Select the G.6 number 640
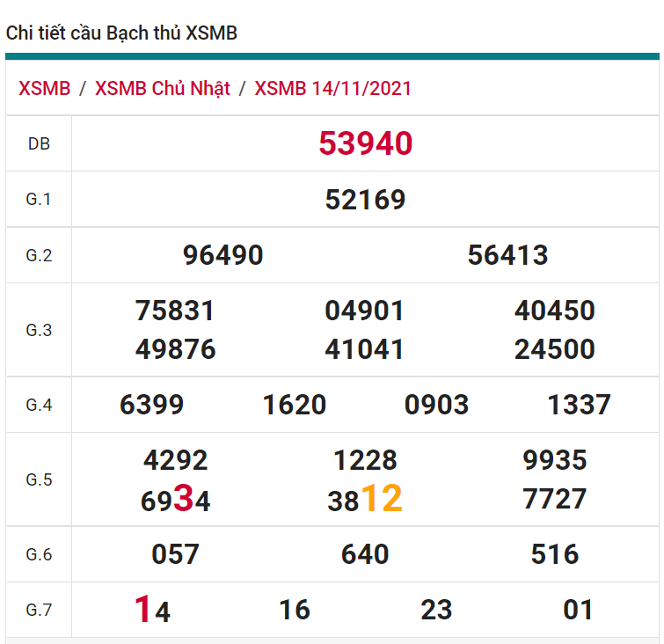 pos(365,554)
